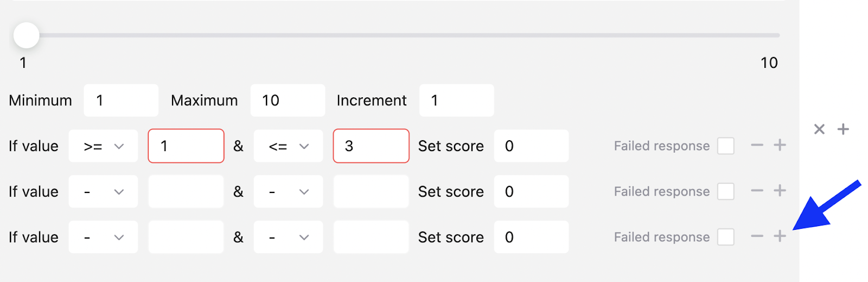Screen dimensions: 868x282
Task: Expand first operator dropdown in second row
Action: [x=103, y=192]
